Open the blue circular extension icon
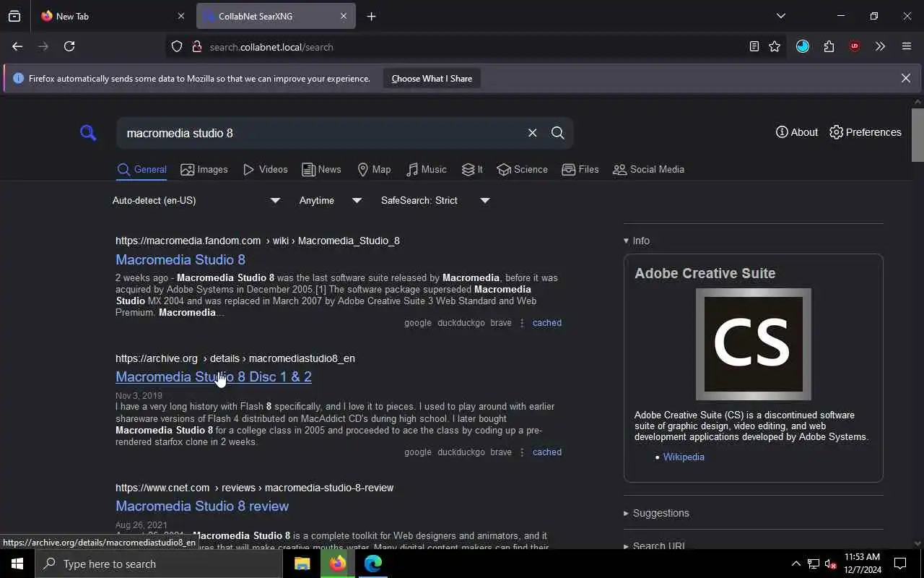This screenshot has width=924, height=578. coord(803,46)
